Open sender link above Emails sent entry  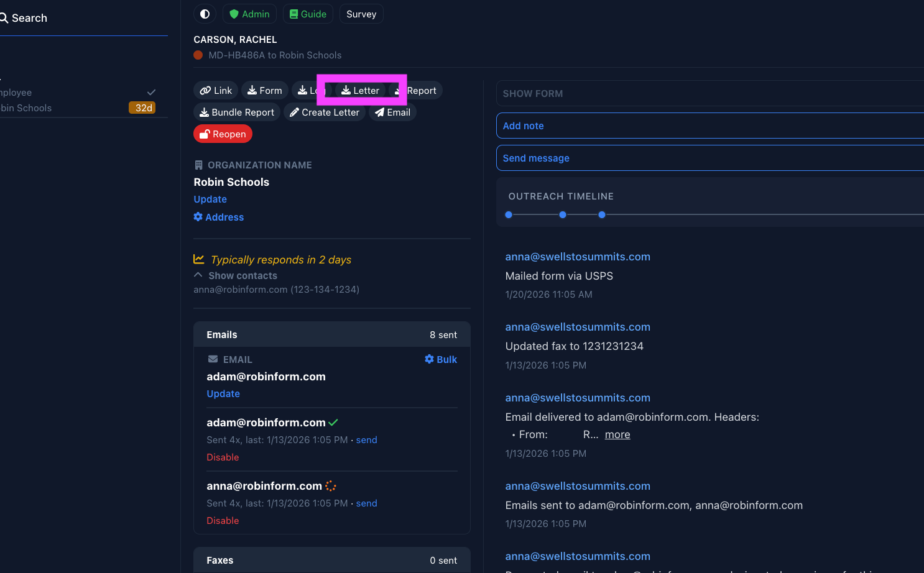[x=578, y=486]
